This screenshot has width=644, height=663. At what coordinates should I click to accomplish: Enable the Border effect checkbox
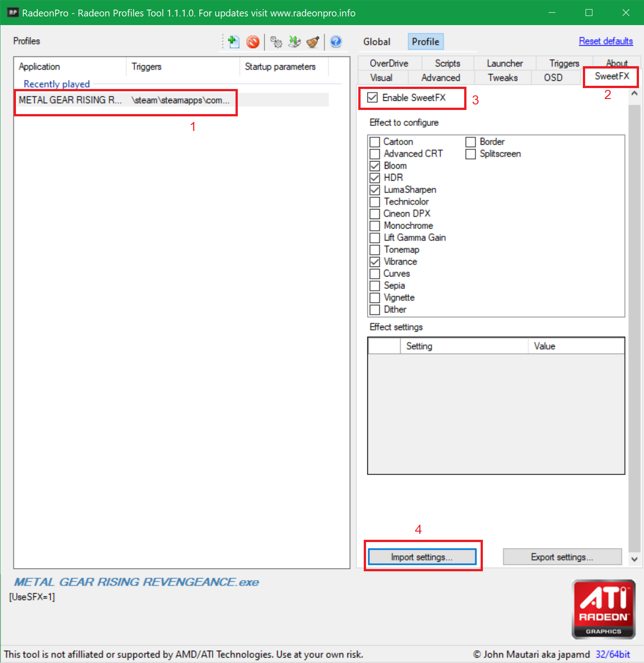click(x=471, y=142)
